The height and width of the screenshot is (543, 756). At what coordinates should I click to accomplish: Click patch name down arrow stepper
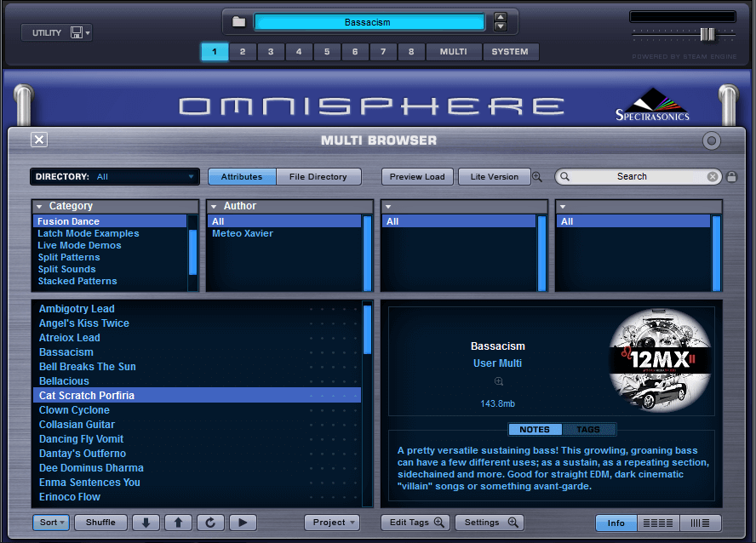[x=501, y=26]
